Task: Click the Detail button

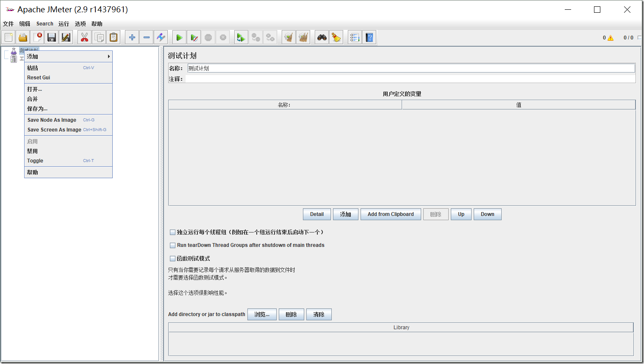Action: (317, 214)
